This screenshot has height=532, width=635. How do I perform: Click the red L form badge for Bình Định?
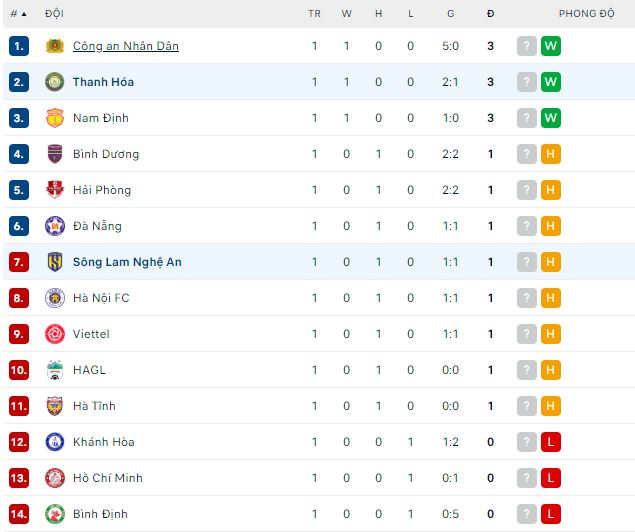[551, 514]
